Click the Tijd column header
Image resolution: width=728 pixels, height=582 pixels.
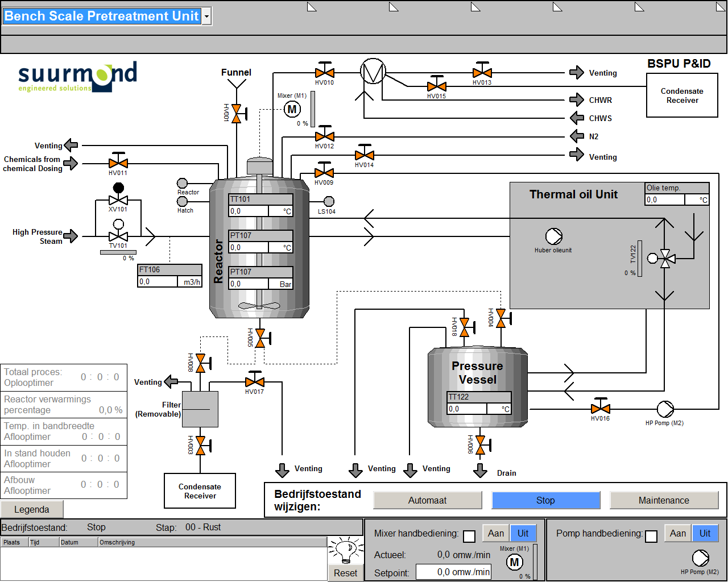point(44,542)
